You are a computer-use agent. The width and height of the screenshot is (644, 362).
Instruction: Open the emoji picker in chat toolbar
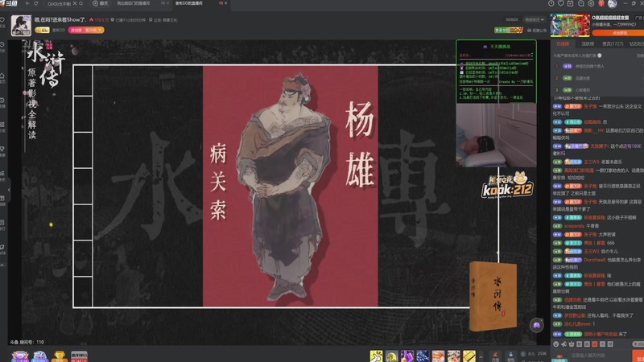point(556,344)
